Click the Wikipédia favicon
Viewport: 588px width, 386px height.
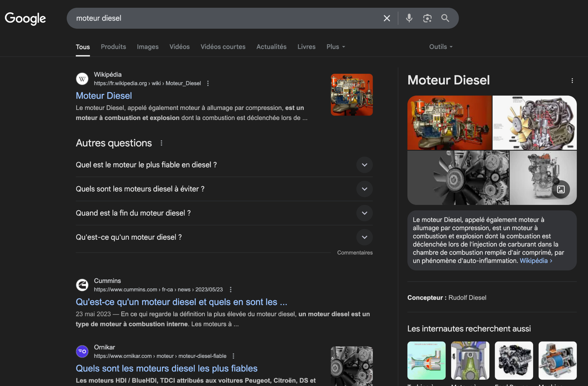pos(82,79)
